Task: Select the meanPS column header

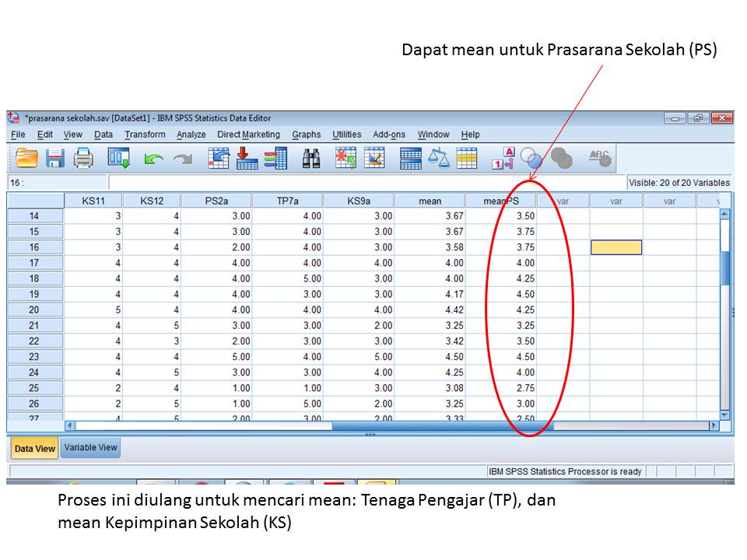Action: pos(501,201)
